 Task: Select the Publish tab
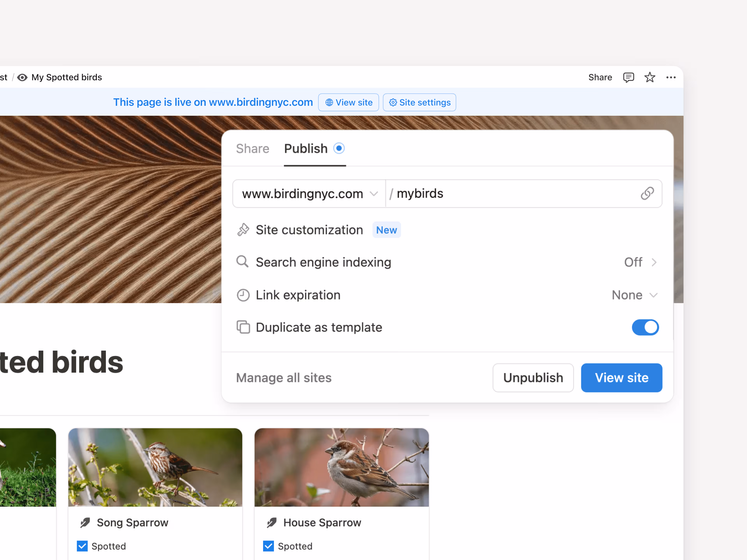click(306, 149)
